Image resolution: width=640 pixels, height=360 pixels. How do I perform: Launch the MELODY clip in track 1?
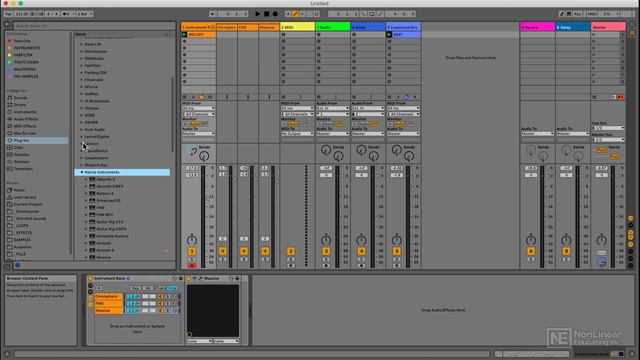pyautogui.click(x=184, y=35)
